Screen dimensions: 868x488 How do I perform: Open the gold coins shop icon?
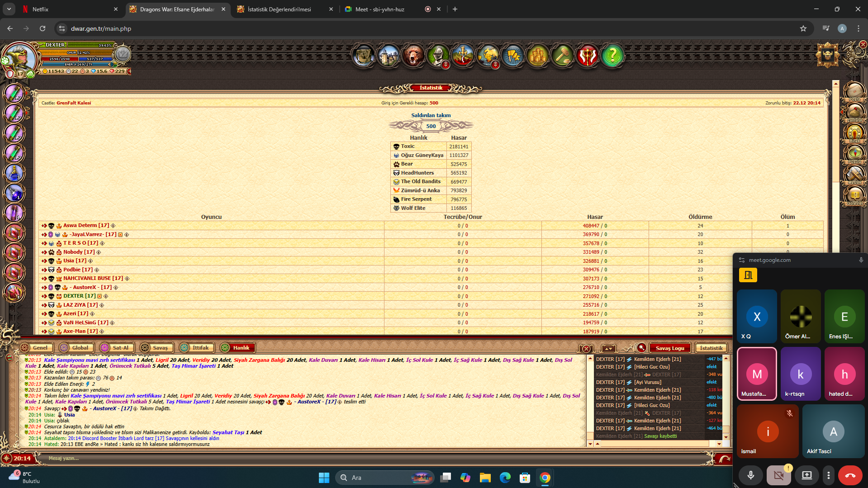[537, 56]
